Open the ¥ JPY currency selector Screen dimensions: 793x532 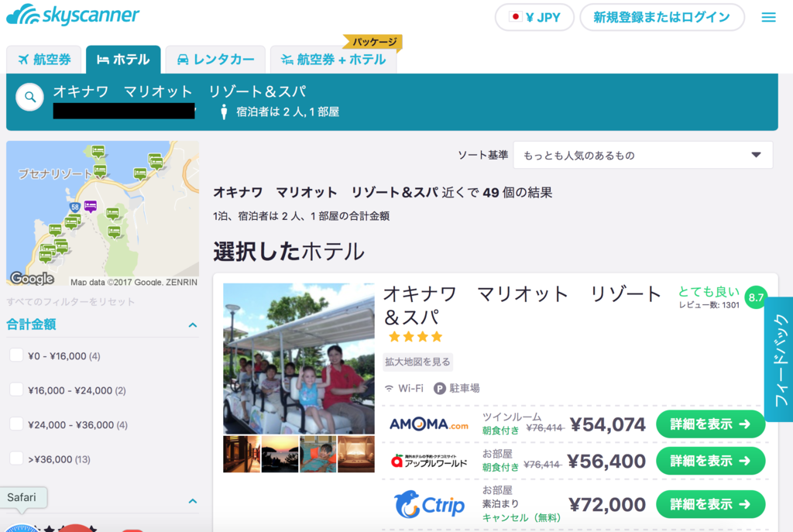[534, 17]
